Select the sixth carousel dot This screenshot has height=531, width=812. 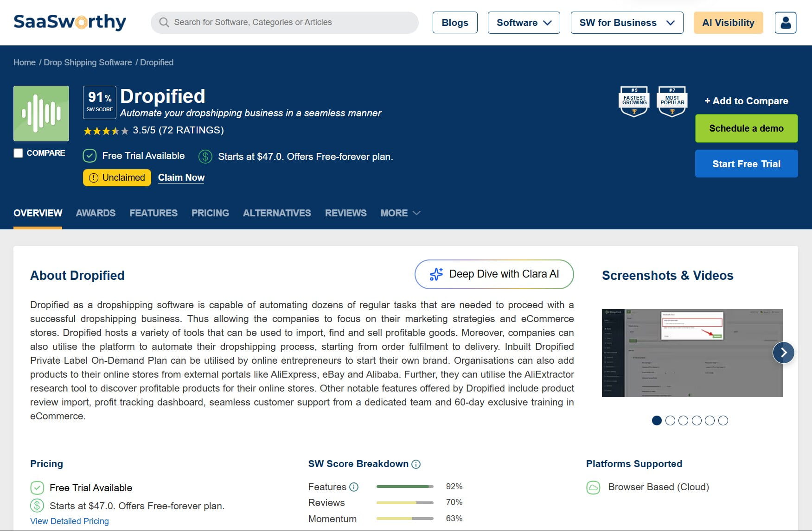(723, 420)
